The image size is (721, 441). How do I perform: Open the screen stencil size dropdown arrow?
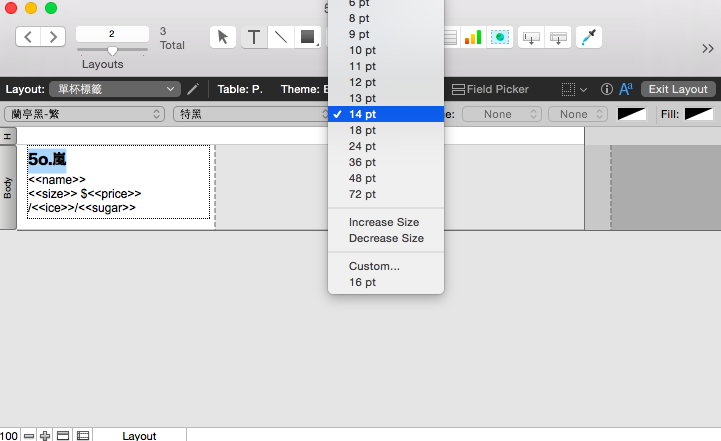pyautogui.click(x=584, y=90)
